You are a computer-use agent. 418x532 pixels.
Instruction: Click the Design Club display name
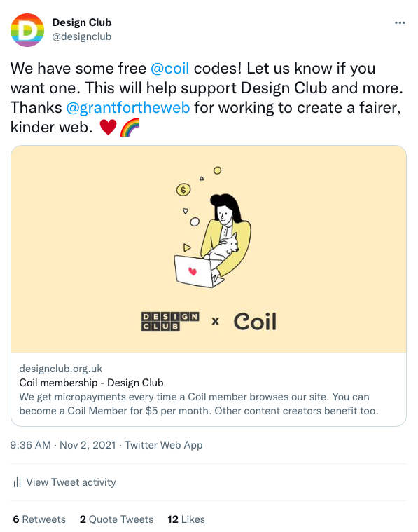[82, 22]
